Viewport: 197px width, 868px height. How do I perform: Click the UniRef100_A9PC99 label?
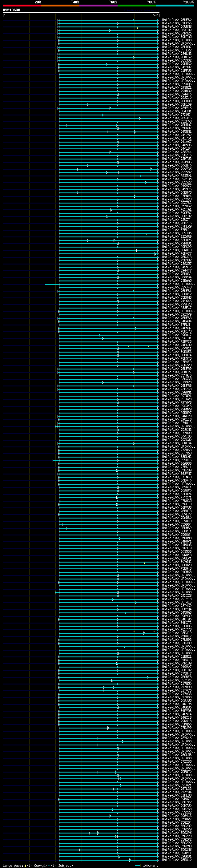[x=177, y=247]
